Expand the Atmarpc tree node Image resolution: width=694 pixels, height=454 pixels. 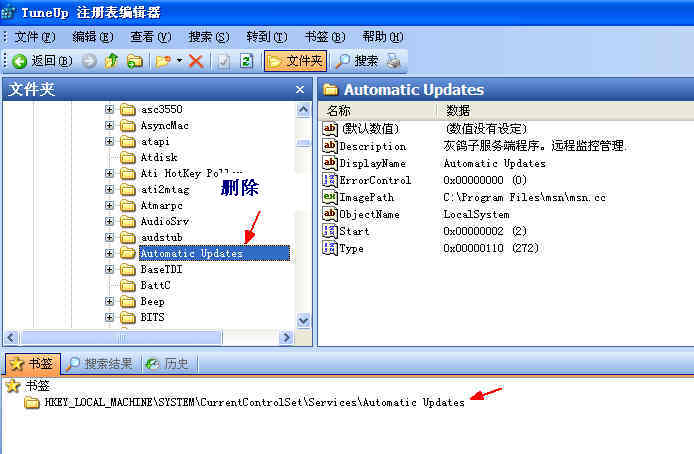point(109,205)
